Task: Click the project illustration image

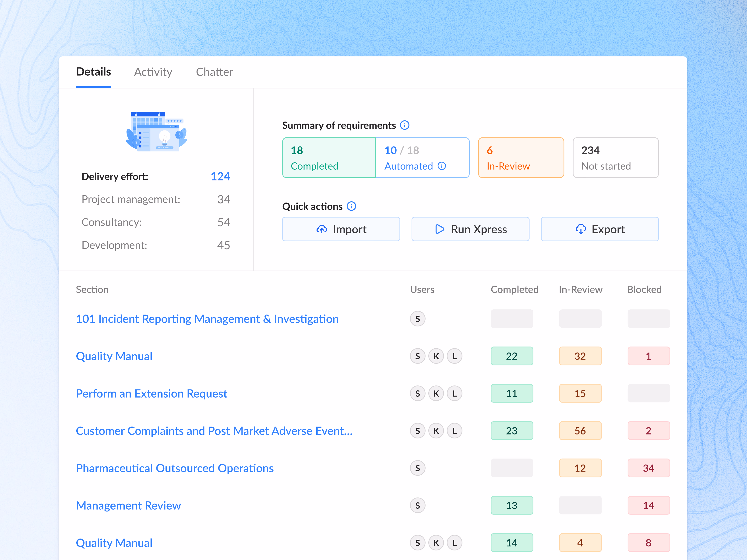Action: (156, 131)
